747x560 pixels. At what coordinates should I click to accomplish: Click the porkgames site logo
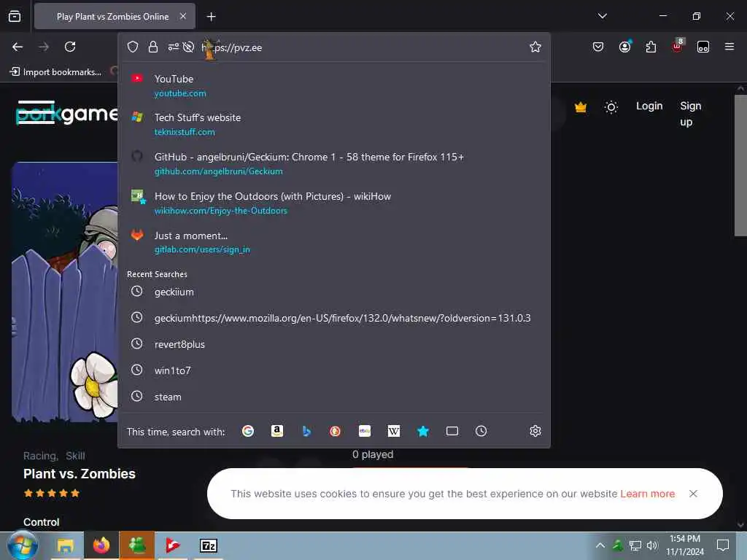pyautogui.click(x=66, y=113)
